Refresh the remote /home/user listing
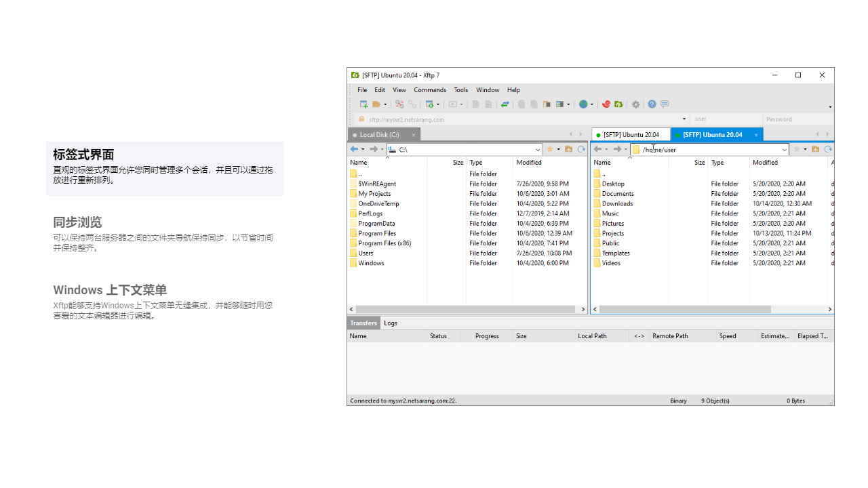 point(827,149)
